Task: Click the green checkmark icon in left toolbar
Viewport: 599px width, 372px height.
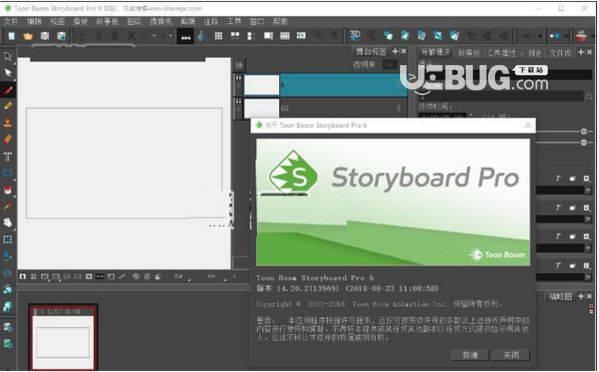Action: pyautogui.click(x=8, y=344)
